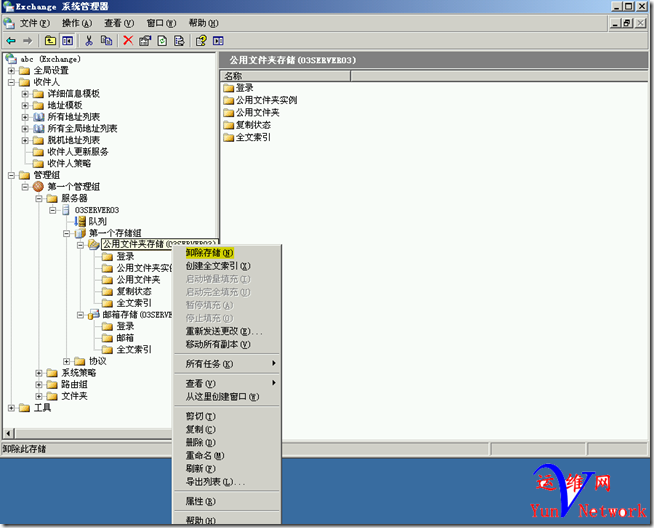
Task: Click tree pane left scroll arrow
Action: 8,433
